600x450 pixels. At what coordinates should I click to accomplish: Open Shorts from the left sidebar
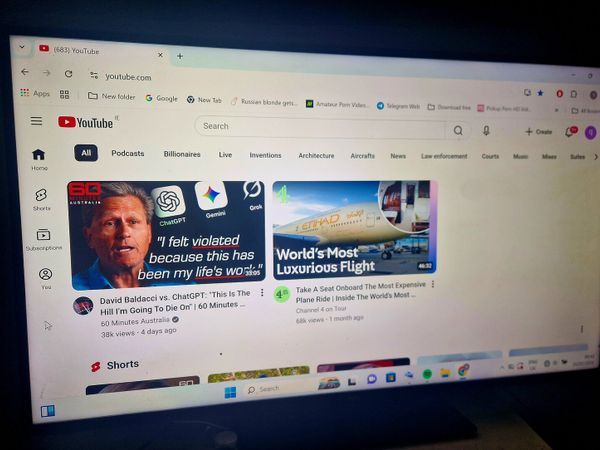[x=41, y=199]
